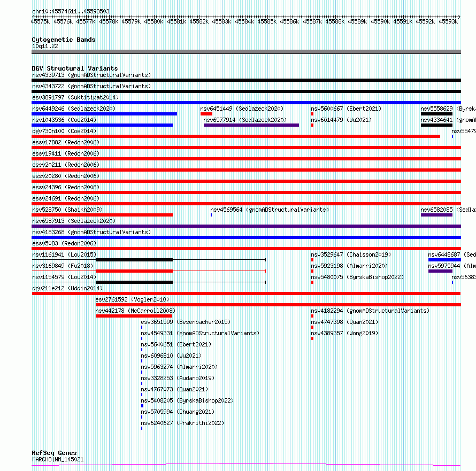Screen dimensions: 476x471
Task: Click label nsv6449246 (Sedlazeck2020)
Action: [x=74, y=109]
